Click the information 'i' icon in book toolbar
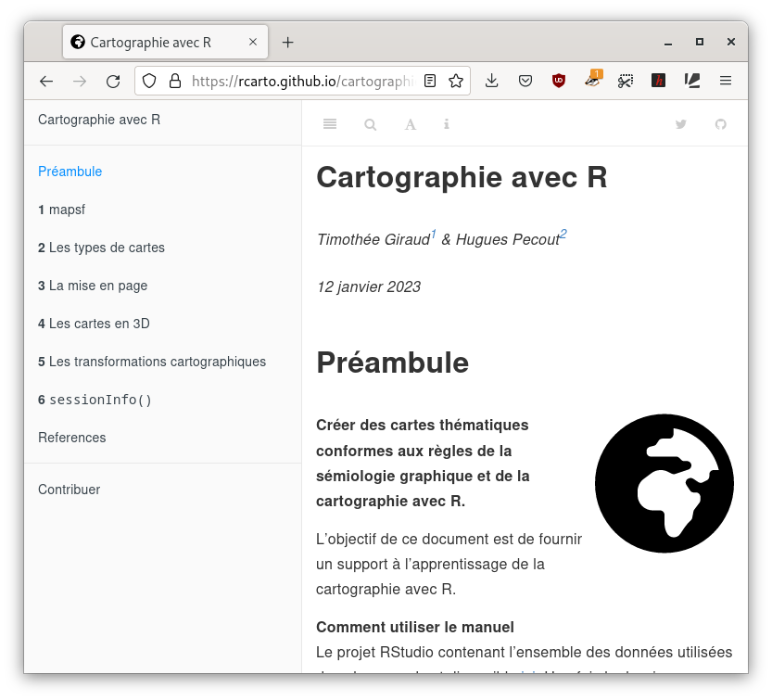The height and width of the screenshot is (700, 772). pos(447,124)
